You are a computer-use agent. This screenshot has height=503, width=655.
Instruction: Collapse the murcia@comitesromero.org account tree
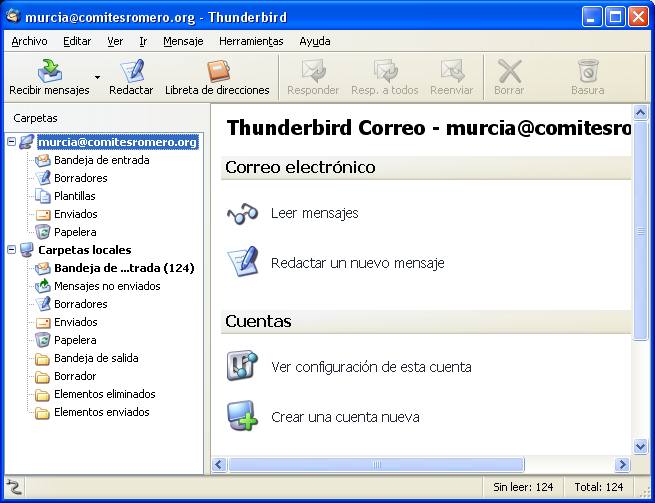pyautogui.click(x=12, y=142)
